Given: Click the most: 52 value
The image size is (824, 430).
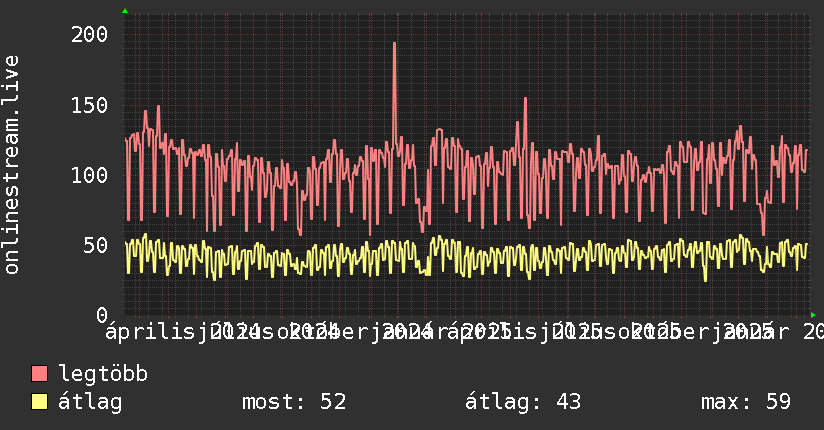Looking at the screenshot, I should tap(294, 402).
